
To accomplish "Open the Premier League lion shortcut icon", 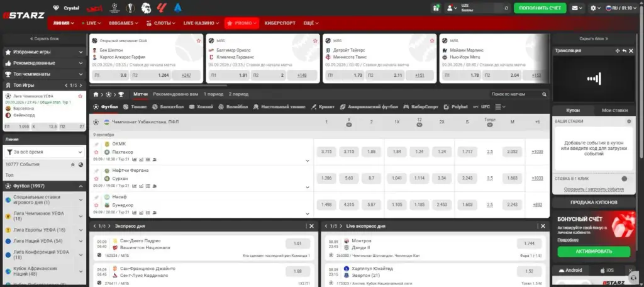I will 146,8.
